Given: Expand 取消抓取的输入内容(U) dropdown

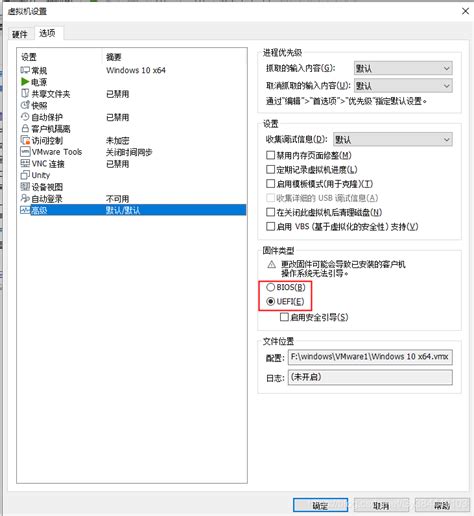Looking at the screenshot, I should click(x=403, y=86).
